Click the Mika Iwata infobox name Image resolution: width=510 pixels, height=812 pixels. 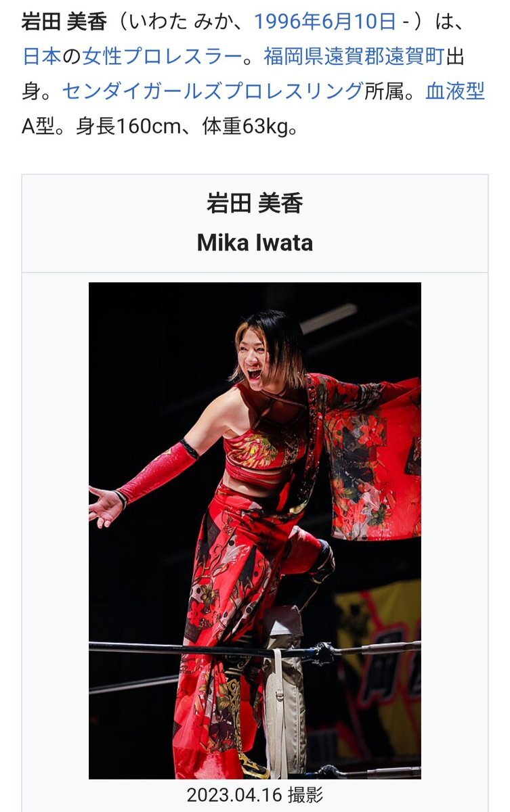pyautogui.click(x=255, y=242)
